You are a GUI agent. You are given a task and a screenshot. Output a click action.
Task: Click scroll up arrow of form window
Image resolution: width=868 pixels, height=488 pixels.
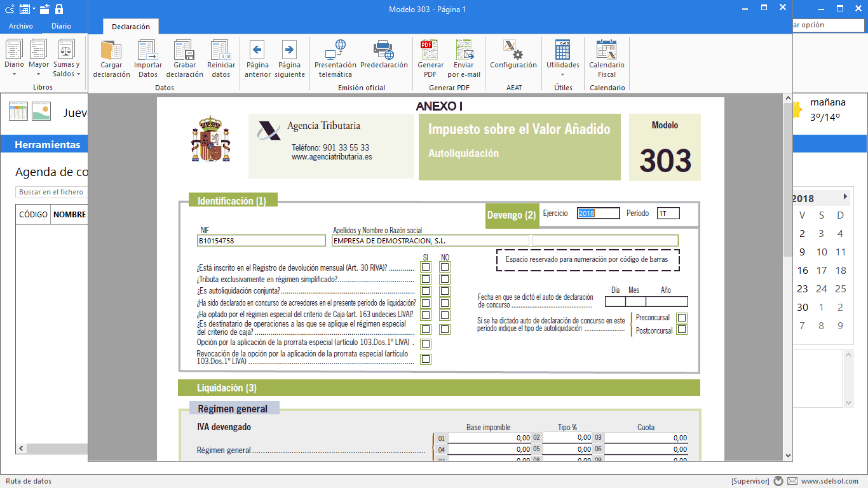pos(788,100)
